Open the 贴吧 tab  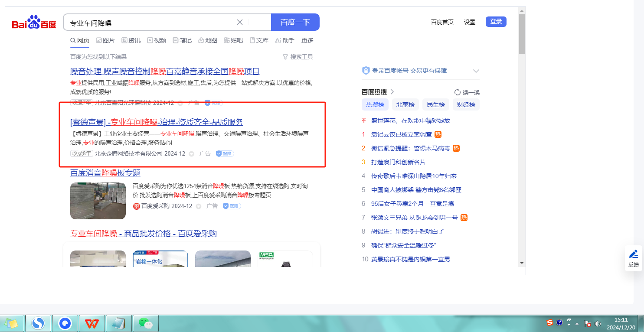(x=233, y=40)
